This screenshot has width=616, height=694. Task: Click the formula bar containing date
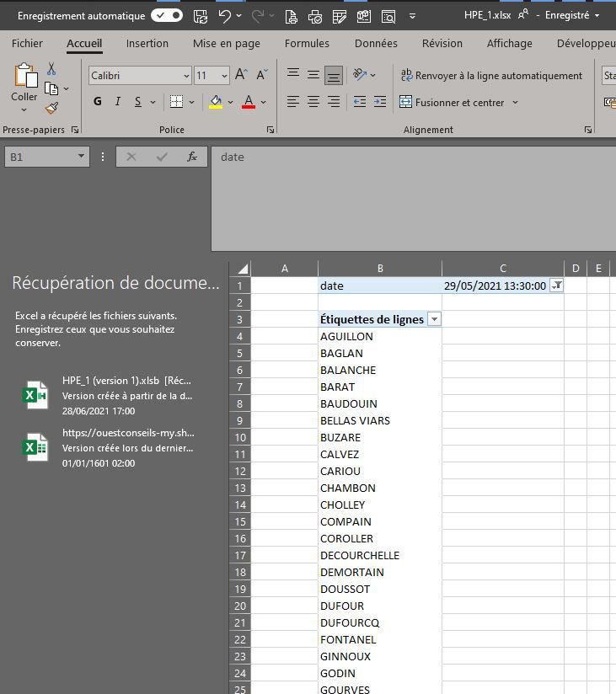pyautogui.click(x=414, y=199)
